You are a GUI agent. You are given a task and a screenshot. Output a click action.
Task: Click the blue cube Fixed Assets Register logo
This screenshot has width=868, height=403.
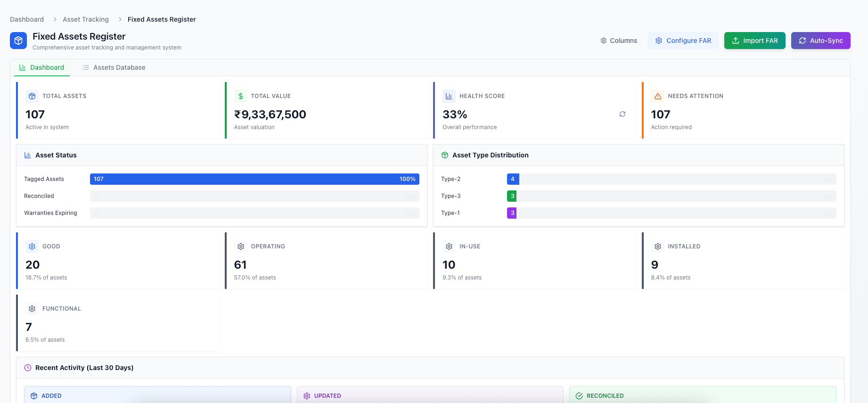pyautogui.click(x=18, y=41)
